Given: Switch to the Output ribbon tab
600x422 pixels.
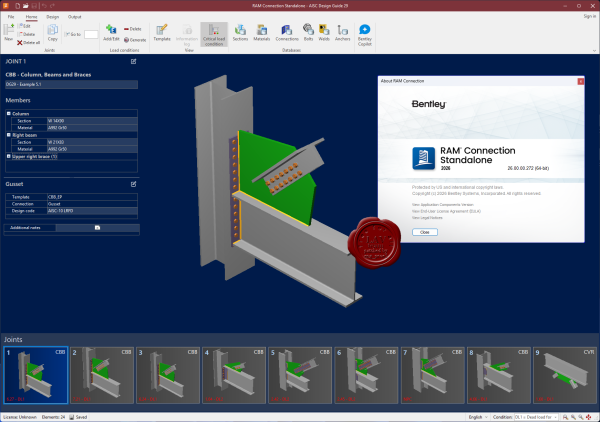Looking at the screenshot, I should tap(74, 17).
